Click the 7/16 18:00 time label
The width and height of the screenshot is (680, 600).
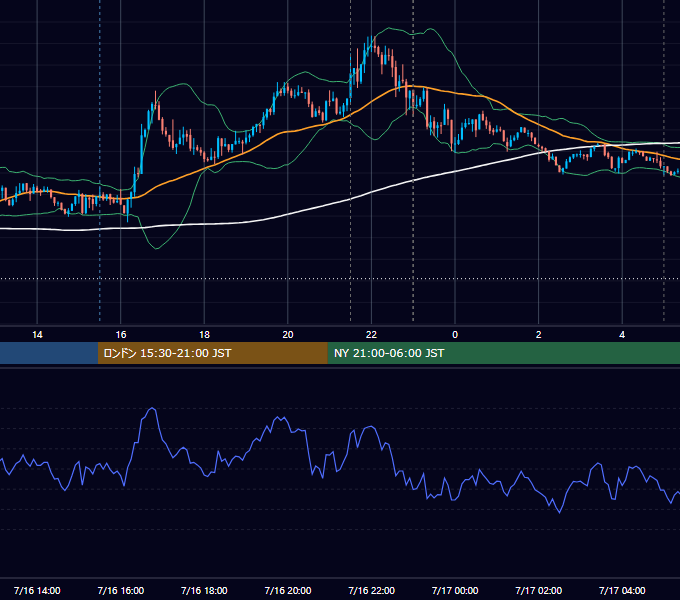coord(204,590)
